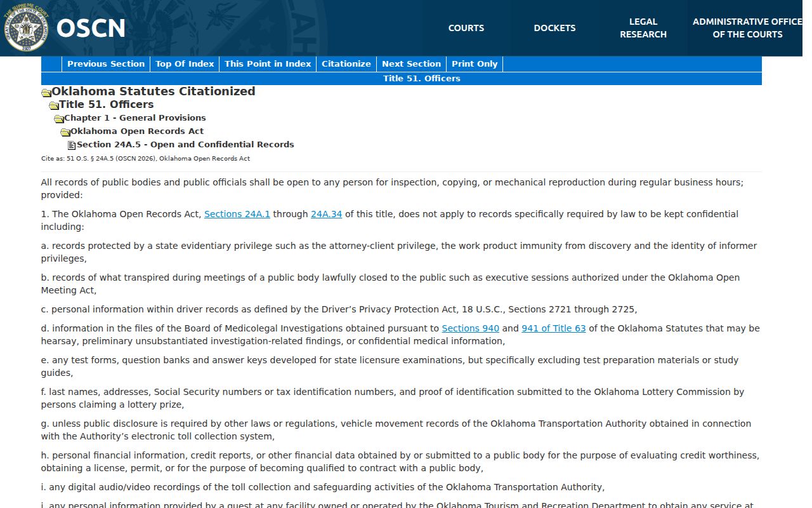812x508 pixels.
Task: Open This Point in Index
Action: coord(268,63)
